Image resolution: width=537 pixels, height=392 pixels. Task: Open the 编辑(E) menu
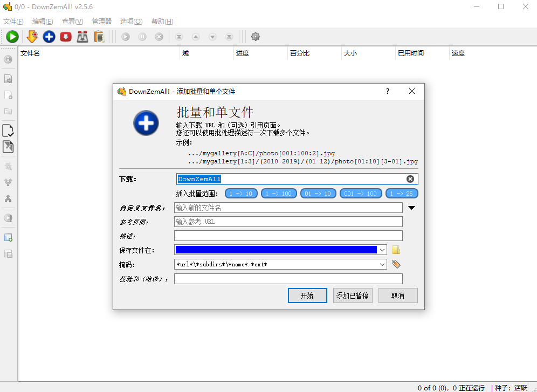pyautogui.click(x=43, y=22)
